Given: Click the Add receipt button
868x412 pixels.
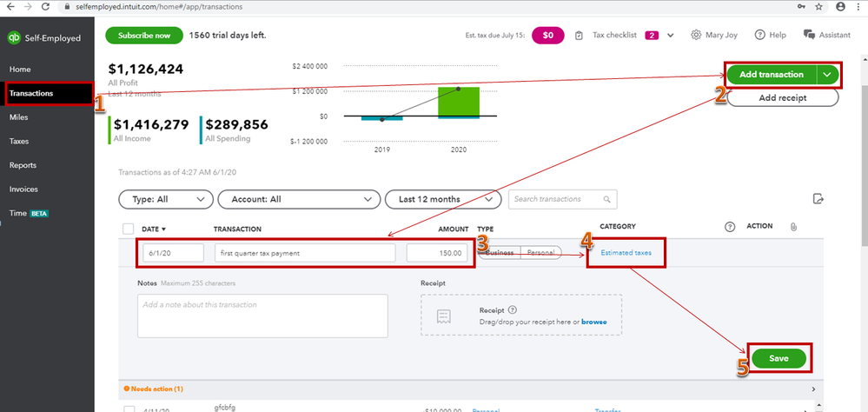Looking at the screenshot, I should [782, 97].
